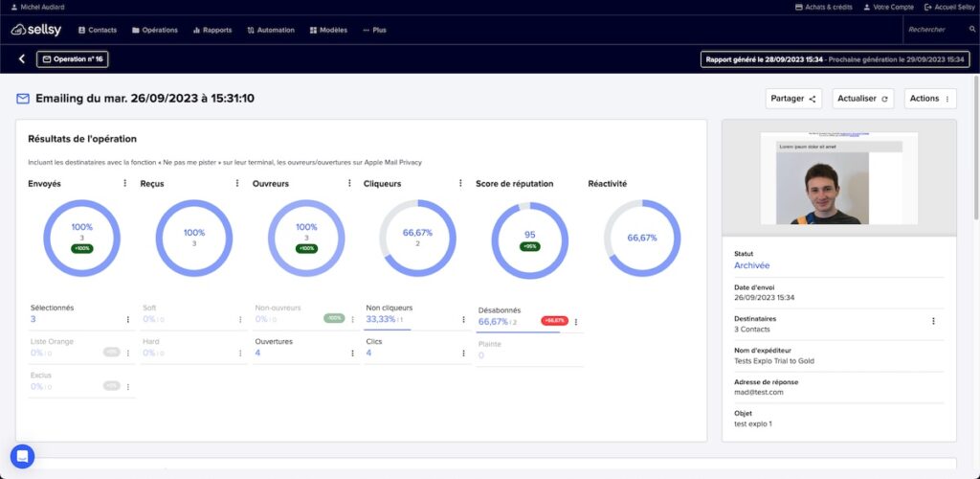Go back with the left arrow icon
The width and height of the screenshot is (980, 479).
22,58
